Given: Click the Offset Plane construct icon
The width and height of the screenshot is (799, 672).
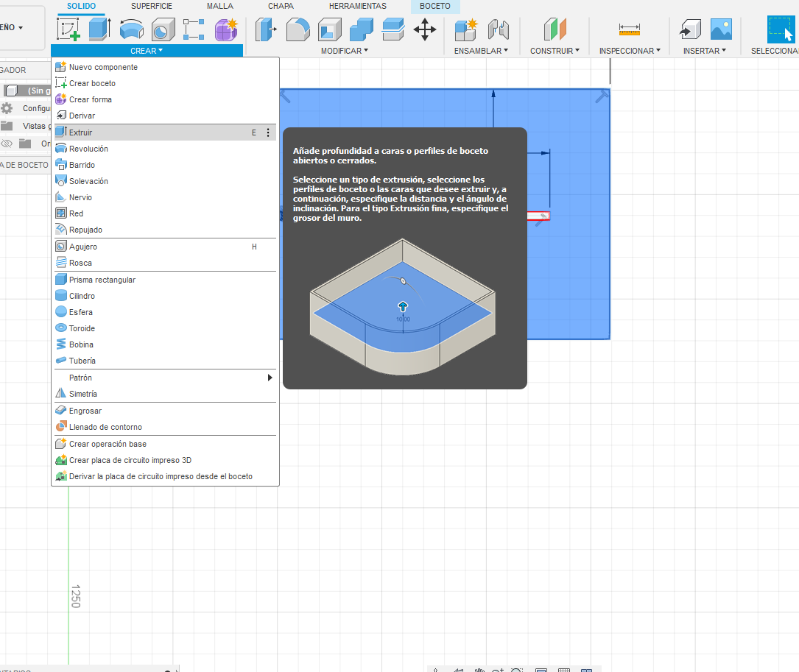Looking at the screenshot, I should point(555,29).
